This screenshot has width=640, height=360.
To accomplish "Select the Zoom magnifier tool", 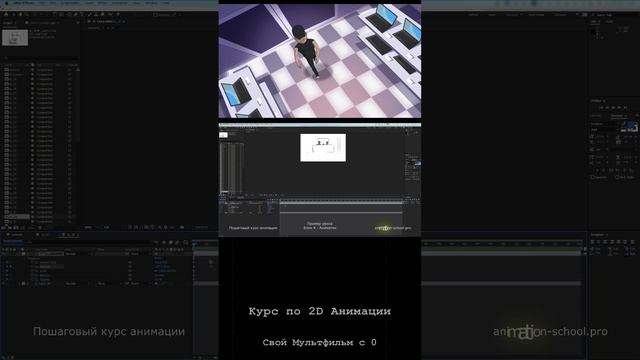I will point(27,14).
